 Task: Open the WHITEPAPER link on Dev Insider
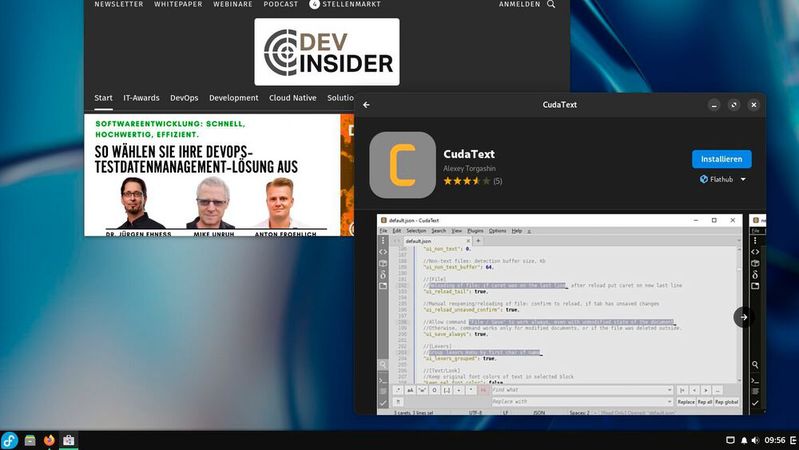[x=178, y=4]
